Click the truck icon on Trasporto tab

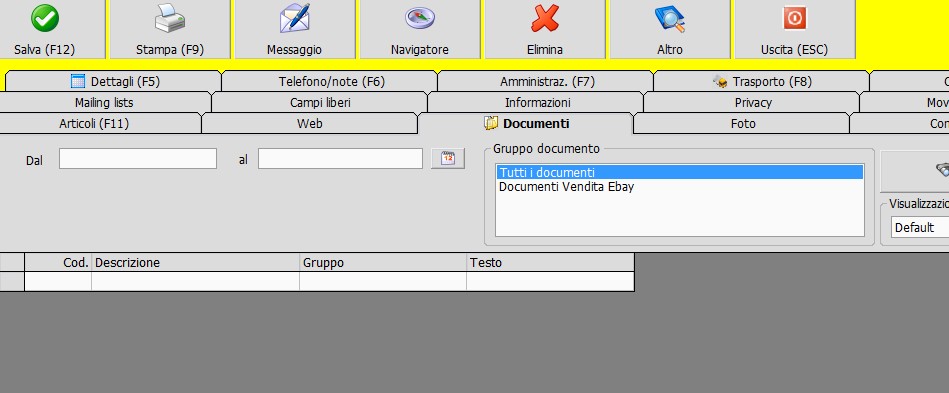[x=720, y=81]
